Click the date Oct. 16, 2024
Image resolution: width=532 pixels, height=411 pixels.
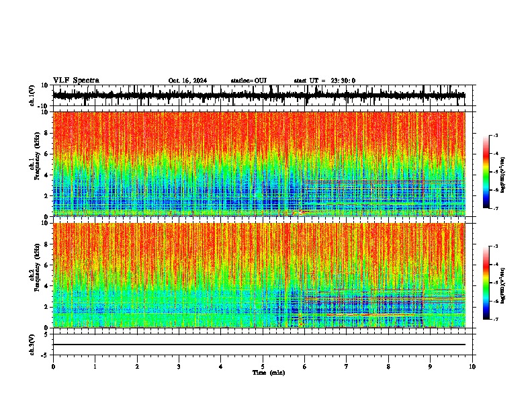pyautogui.click(x=187, y=81)
